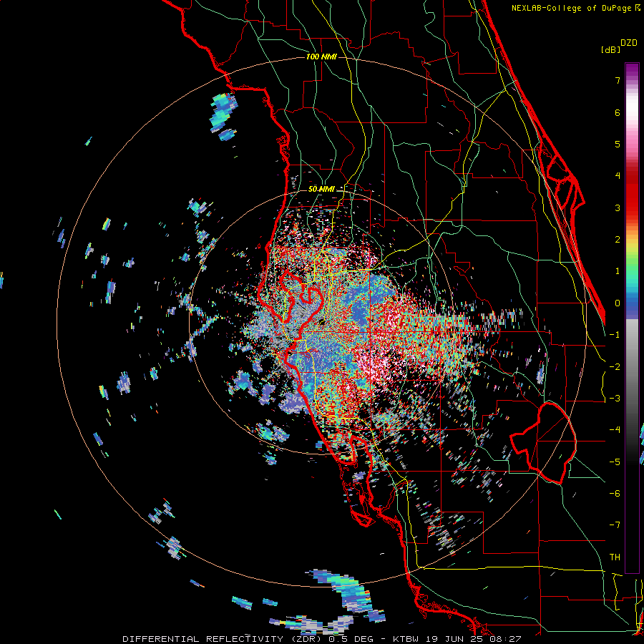Click the purple top segment of the colorbar
Screen dimensions: 644x644
tap(632, 70)
